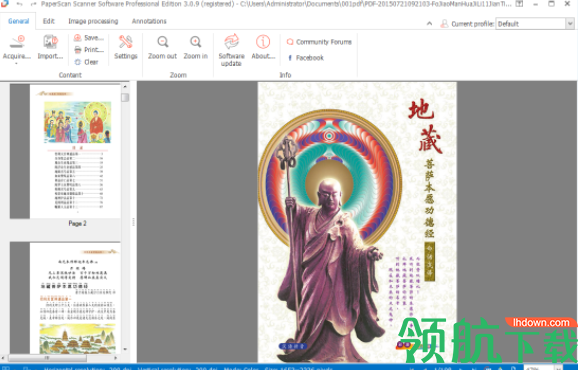This screenshot has height=370, width=578.
Task: Click the horizontal scrollbar left arrow
Action: coord(4,358)
